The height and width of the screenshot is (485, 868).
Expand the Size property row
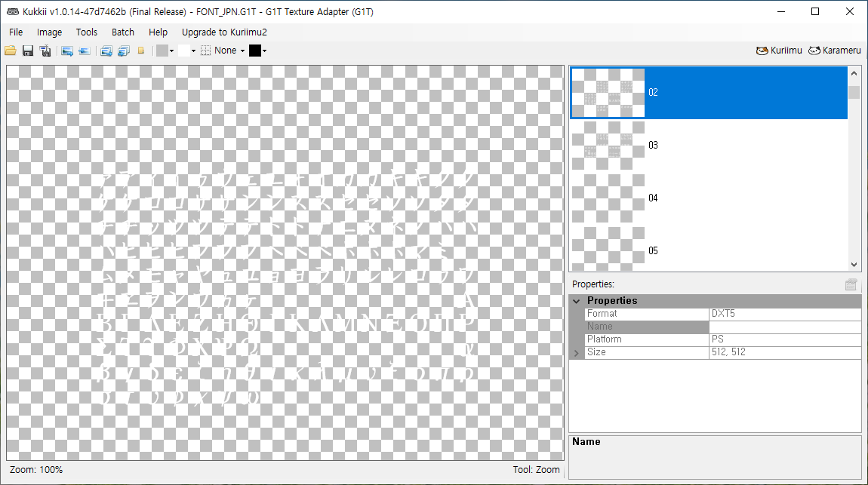point(576,353)
